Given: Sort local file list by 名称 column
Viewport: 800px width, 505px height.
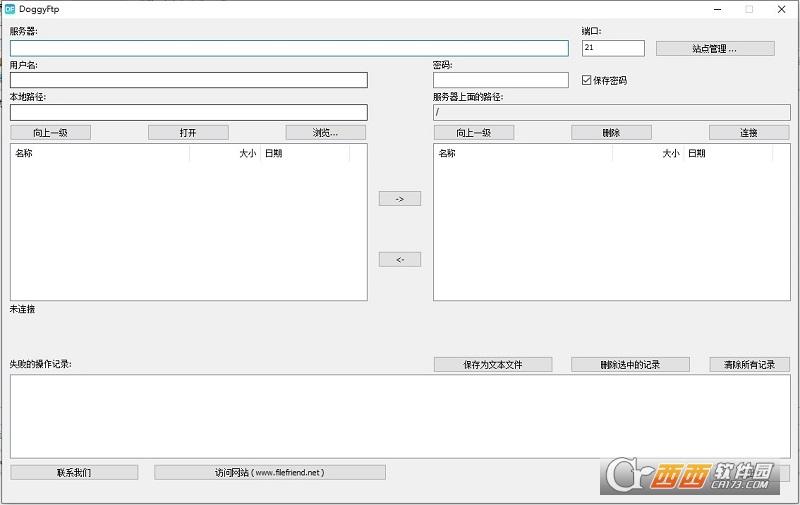Looking at the screenshot, I should [x=99, y=153].
